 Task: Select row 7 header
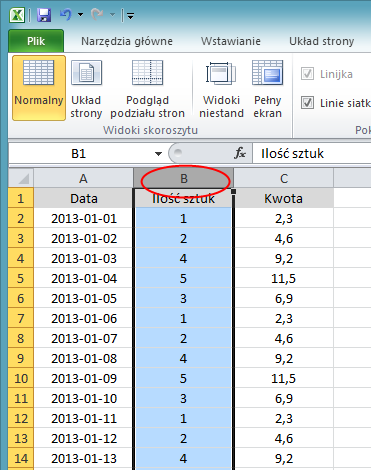click(x=21, y=318)
